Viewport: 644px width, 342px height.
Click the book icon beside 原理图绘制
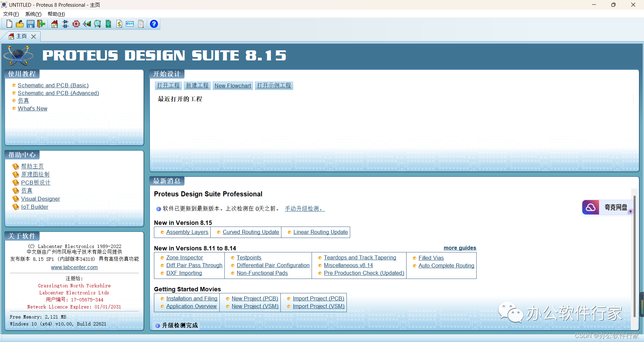tap(15, 175)
